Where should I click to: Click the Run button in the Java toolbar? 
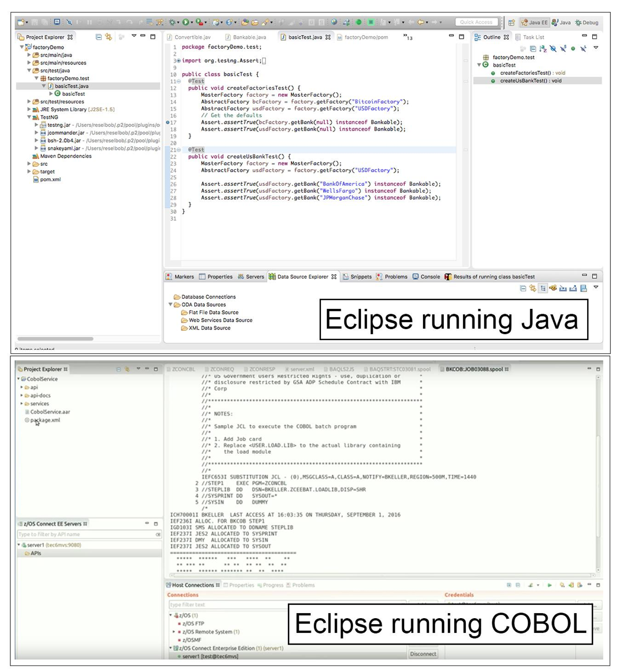point(186,22)
